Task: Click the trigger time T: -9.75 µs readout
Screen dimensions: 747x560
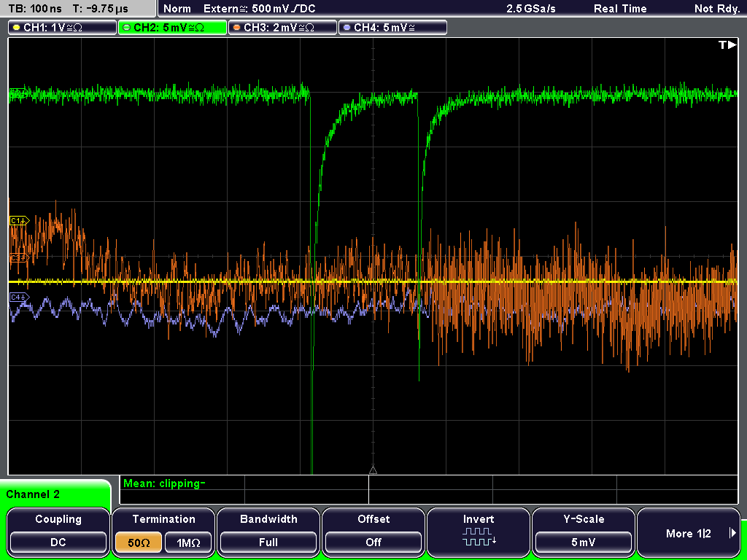Action: pos(101,9)
